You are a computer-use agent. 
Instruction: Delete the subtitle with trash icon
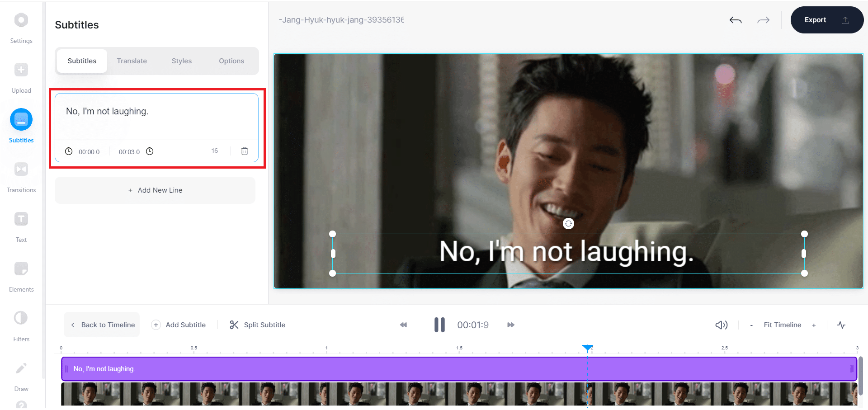245,151
